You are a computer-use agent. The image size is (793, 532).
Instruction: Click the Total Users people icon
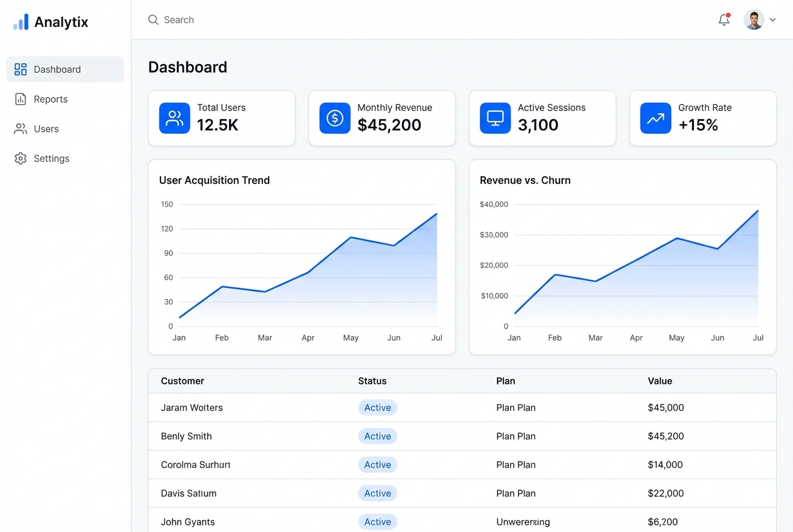tap(174, 118)
